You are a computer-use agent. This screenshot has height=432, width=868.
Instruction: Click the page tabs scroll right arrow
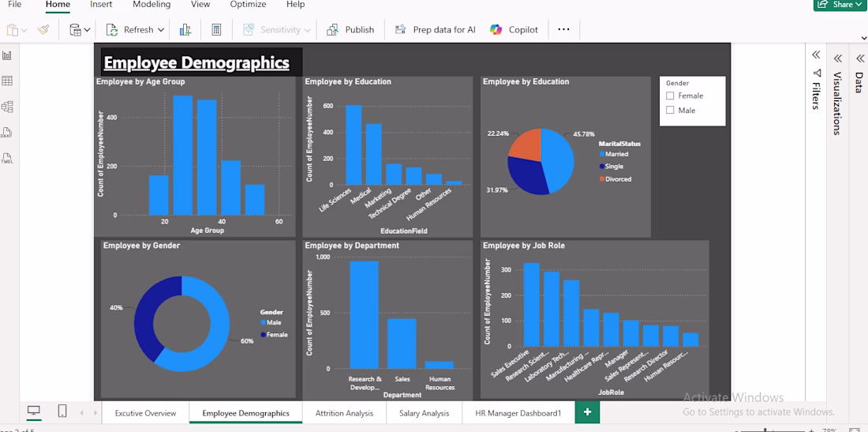tap(95, 413)
